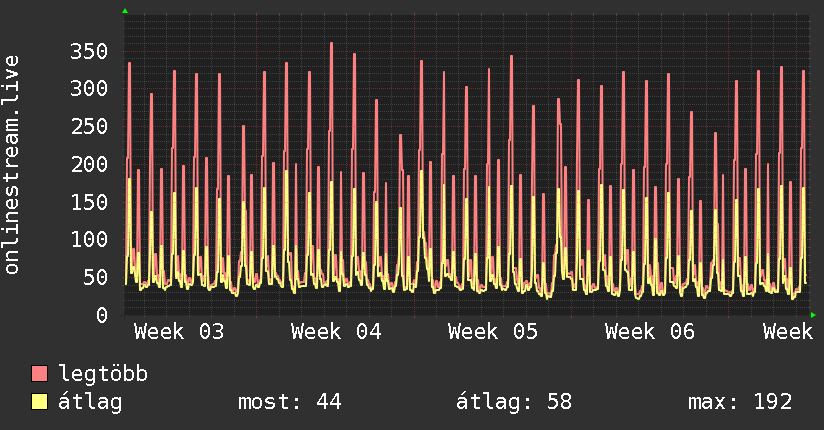Click the Week 03 axis label

(179, 332)
